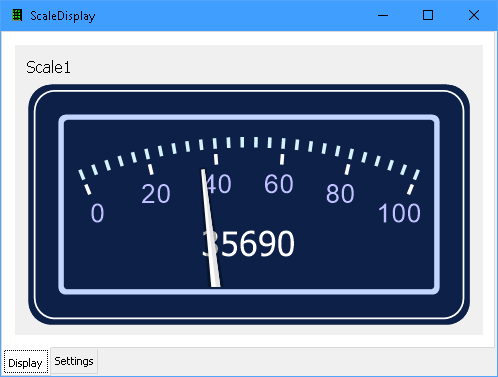Click the major tick above the 100 label
The image size is (498, 377).
point(410,190)
